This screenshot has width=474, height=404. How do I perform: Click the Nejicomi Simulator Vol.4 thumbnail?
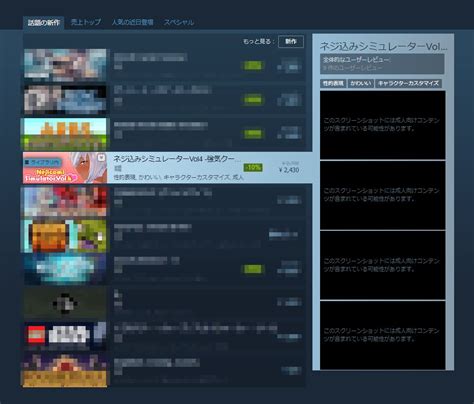coord(65,168)
